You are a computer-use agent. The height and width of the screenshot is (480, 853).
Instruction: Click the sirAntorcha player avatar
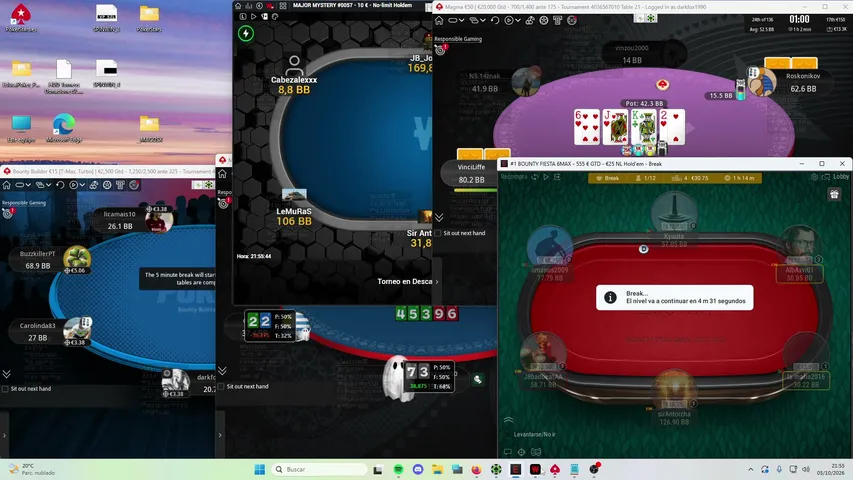pos(674,390)
